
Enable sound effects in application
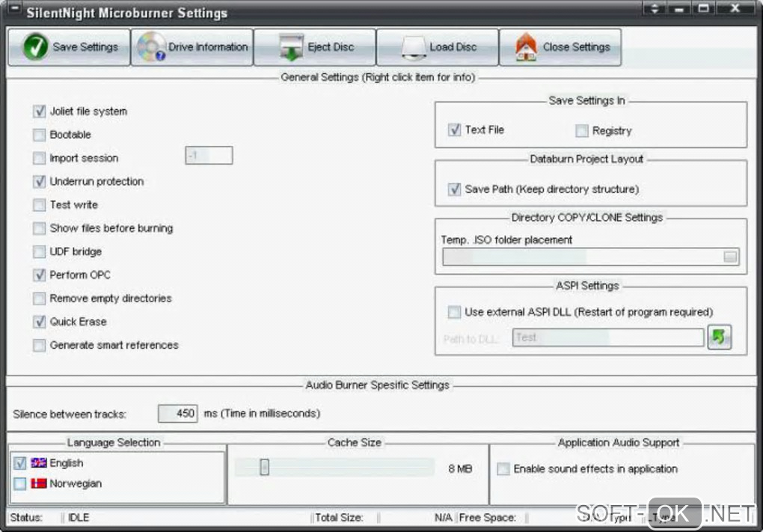coord(503,468)
